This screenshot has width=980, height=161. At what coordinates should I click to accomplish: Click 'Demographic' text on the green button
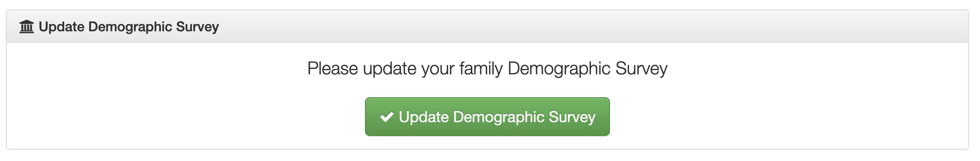pyautogui.click(x=498, y=117)
